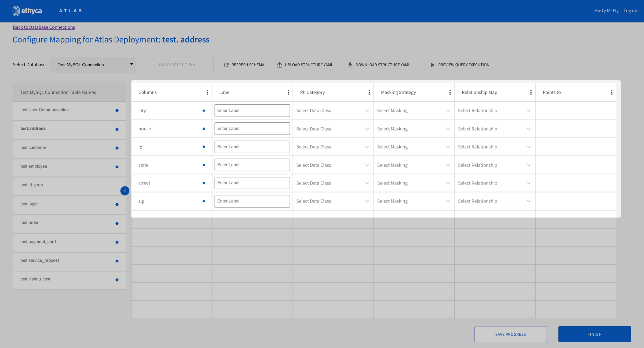Screen dimensions: 644x348
Task: Open Masking Strategy header kebab menu
Action: pos(450,92)
